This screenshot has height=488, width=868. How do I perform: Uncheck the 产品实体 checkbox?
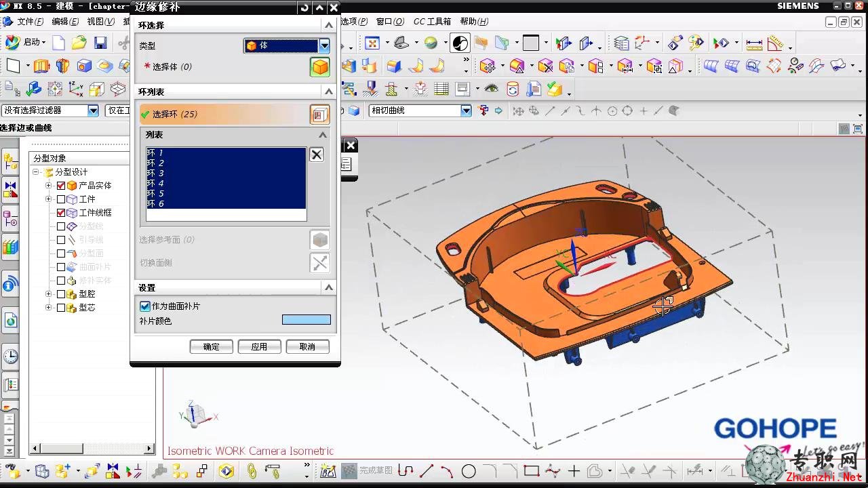tap(61, 186)
